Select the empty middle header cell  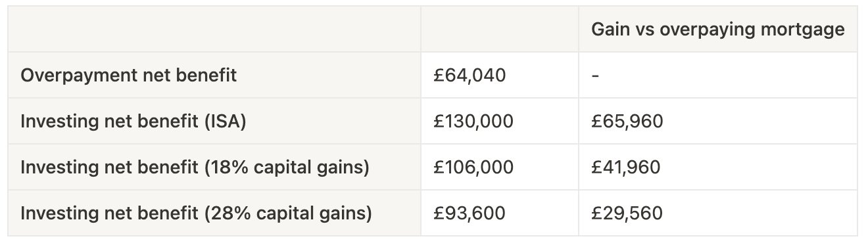[x=500, y=30]
